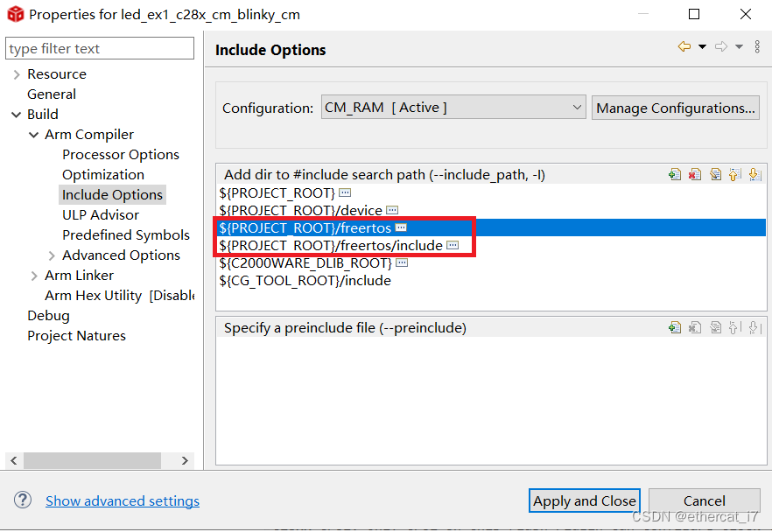Edit the selected include path entry
772x532 pixels.
click(715, 174)
